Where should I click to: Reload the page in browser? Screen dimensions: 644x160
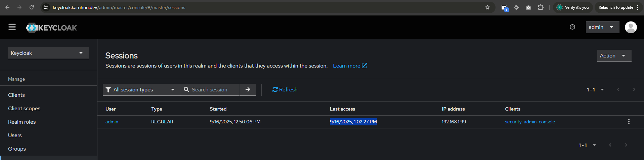coord(32,7)
